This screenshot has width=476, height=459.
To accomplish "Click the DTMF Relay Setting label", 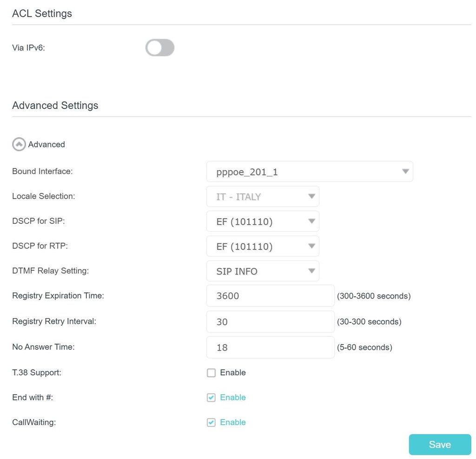I will coord(50,271).
